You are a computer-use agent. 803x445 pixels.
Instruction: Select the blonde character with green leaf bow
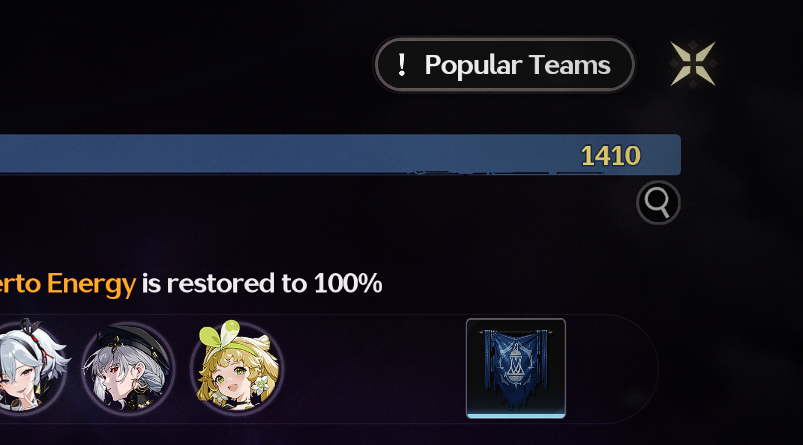[x=237, y=367]
